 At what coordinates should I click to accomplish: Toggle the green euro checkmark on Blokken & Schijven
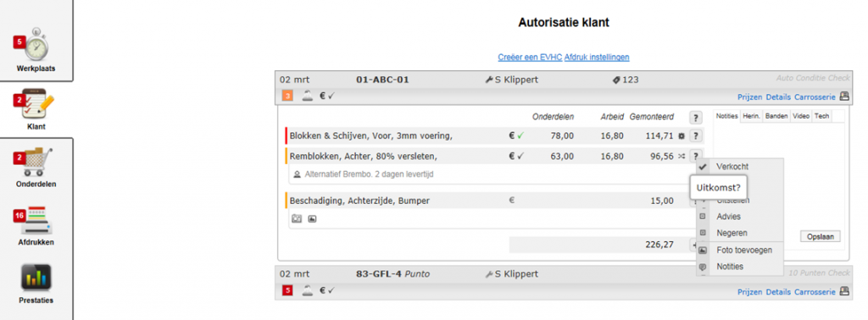pos(516,135)
